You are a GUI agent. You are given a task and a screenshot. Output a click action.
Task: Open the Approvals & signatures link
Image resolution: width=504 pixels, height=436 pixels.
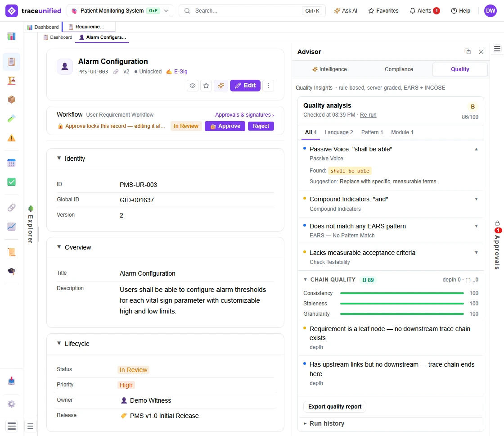pos(245,115)
